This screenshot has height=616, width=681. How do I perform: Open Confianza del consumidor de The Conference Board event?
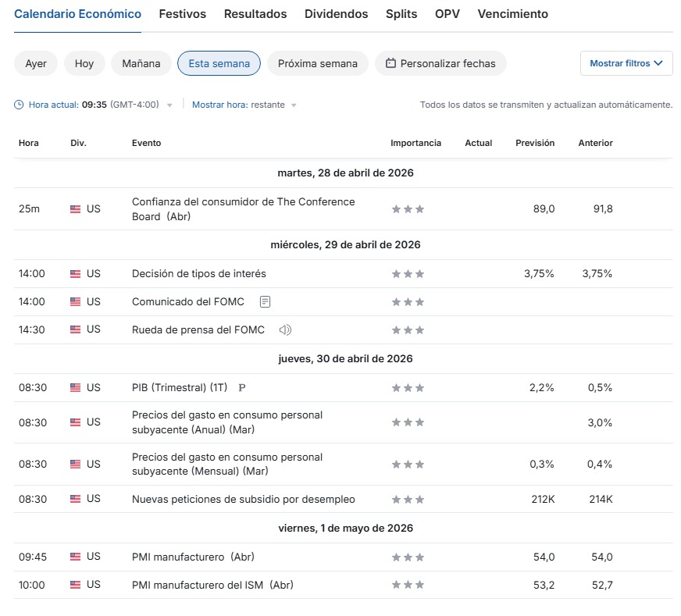coord(243,208)
